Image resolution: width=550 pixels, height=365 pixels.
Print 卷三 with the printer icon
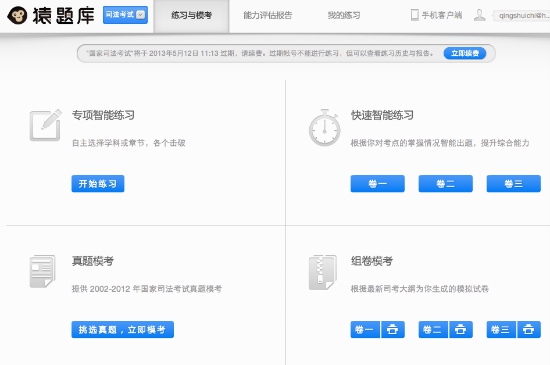click(x=529, y=330)
